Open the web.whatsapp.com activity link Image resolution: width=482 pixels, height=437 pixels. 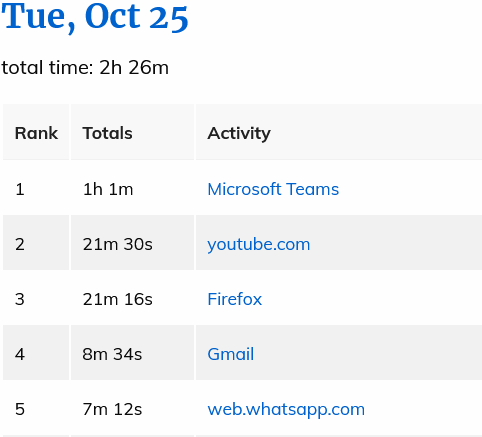point(286,410)
